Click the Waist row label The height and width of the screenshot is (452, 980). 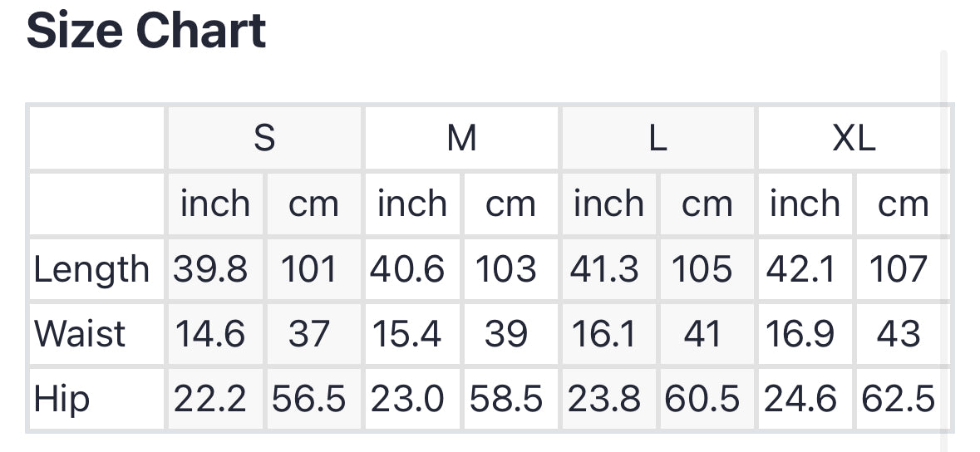point(80,334)
